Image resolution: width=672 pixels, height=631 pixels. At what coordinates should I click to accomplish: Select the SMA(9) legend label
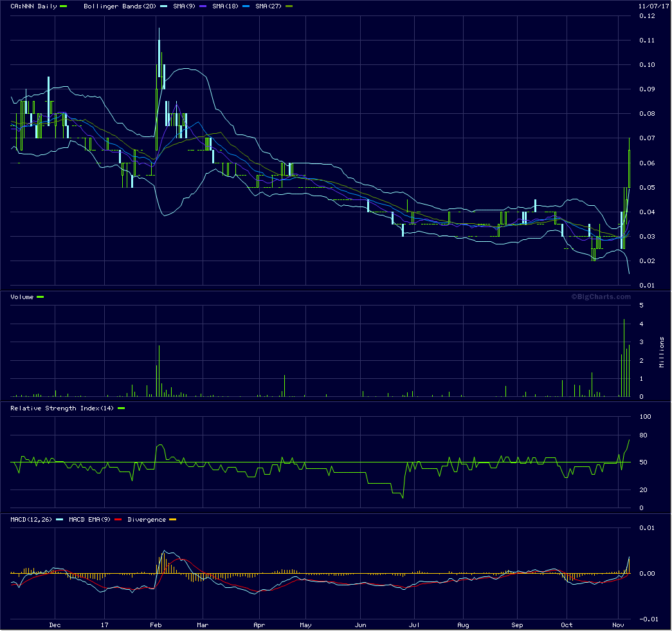coord(185,6)
